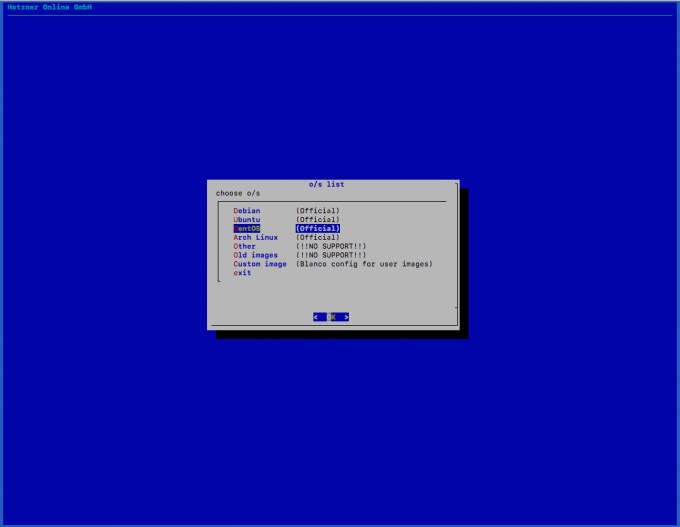This screenshot has height=527, width=680.
Task: Click the "o/s list" dialog title
Action: coord(327,184)
